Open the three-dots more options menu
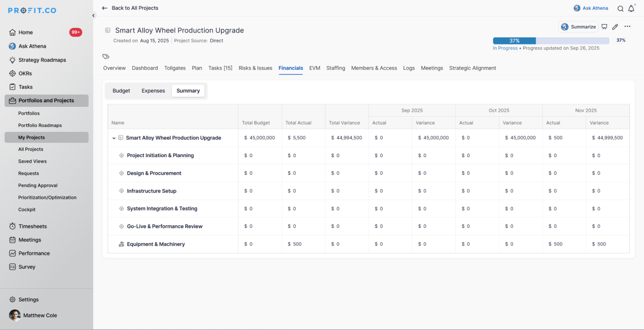This screenshot has width=644, height=330. pyautogui.click(x=627, y=26)
